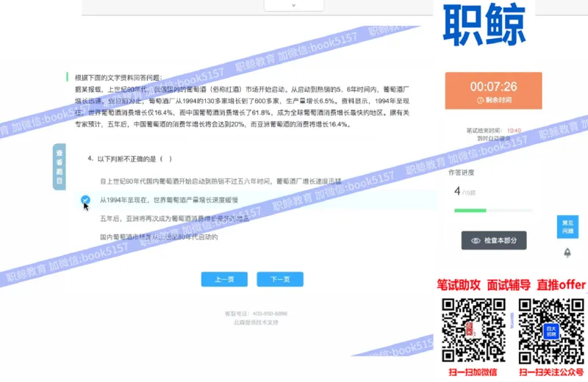588x382 pixels.
Task: Select the checked answer about 1994 world wine production
Action: tap(169, 200)
